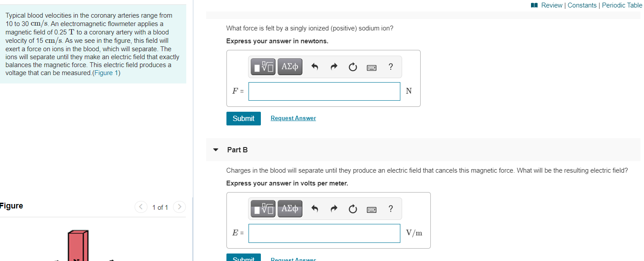Open the on-screen keyboard shortcuts for Part A
The image size is (644, 261).
coord(371,67)
